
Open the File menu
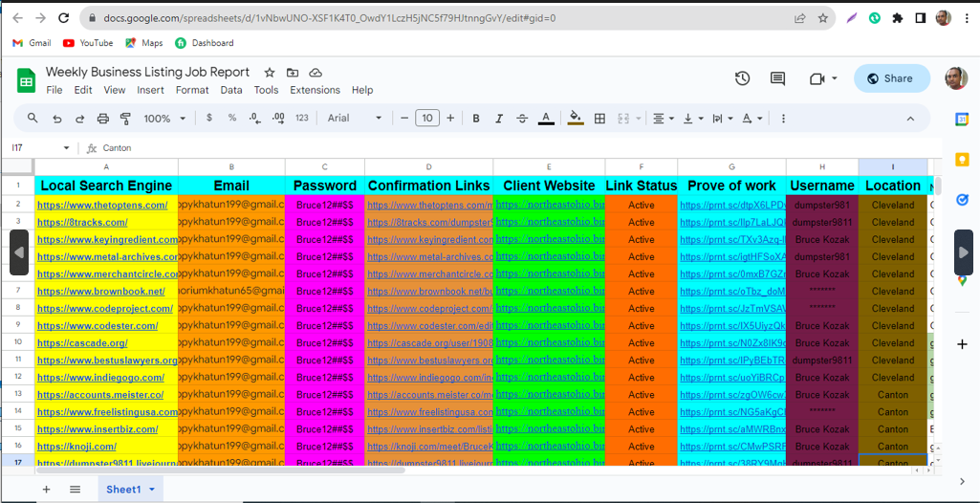tap(54, 90)
